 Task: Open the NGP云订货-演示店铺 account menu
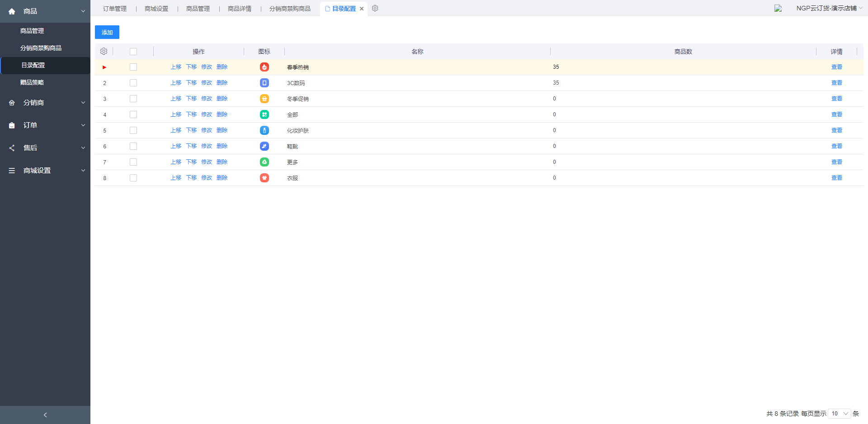826,8
